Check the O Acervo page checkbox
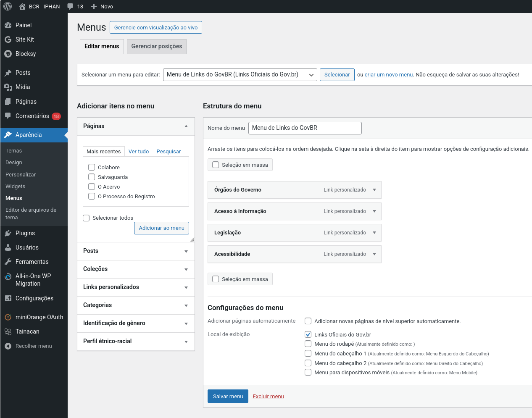 click(x=92, y=187)
